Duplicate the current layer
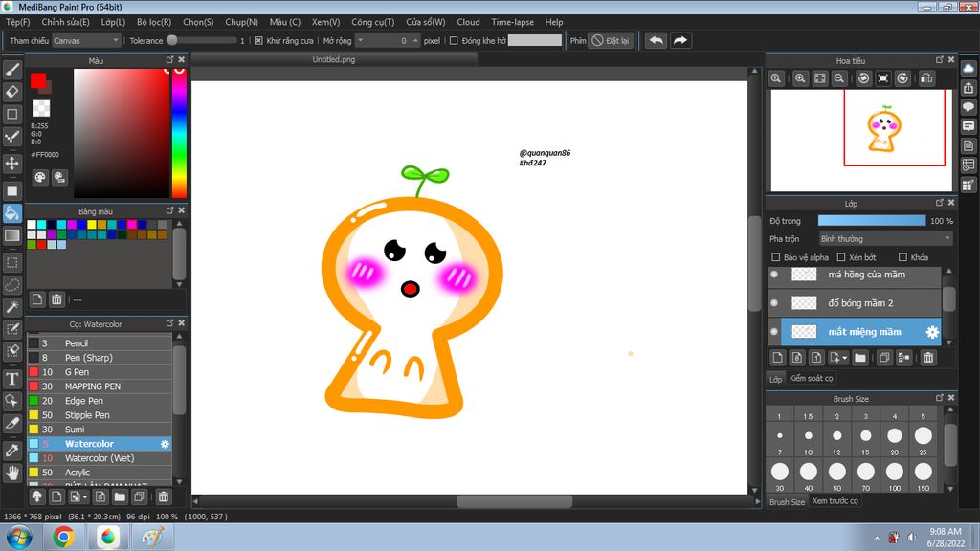This screenshot has height=551, width=980. [883, 358]
